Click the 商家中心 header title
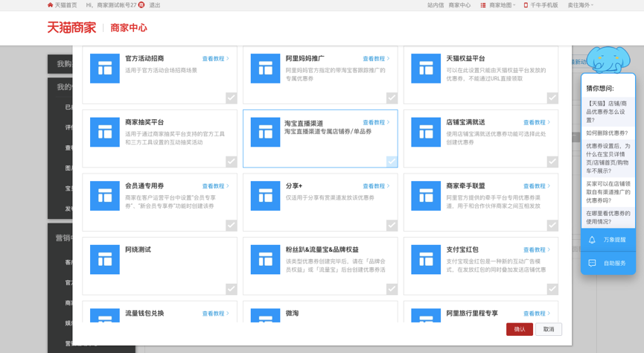The width and height of the screenshot is (644, 353). point(129,28)
